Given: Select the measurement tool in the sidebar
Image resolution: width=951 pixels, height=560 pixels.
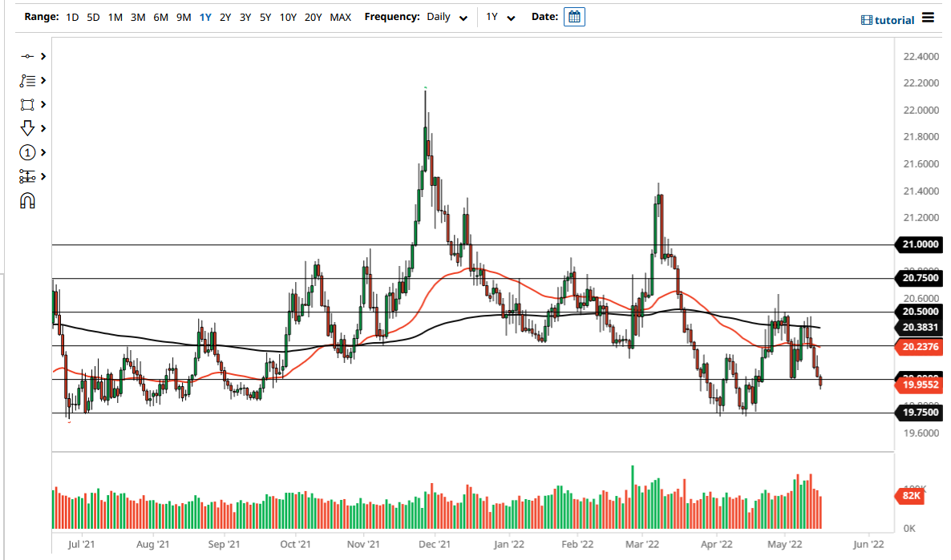Looking at the screenshot, I should pyautogui.click(x=26, y=176).
